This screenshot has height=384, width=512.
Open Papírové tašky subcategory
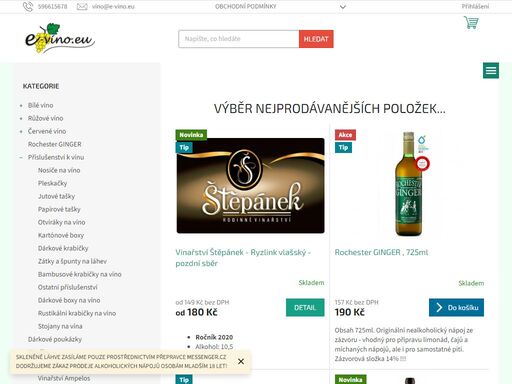tap(59, 209)
